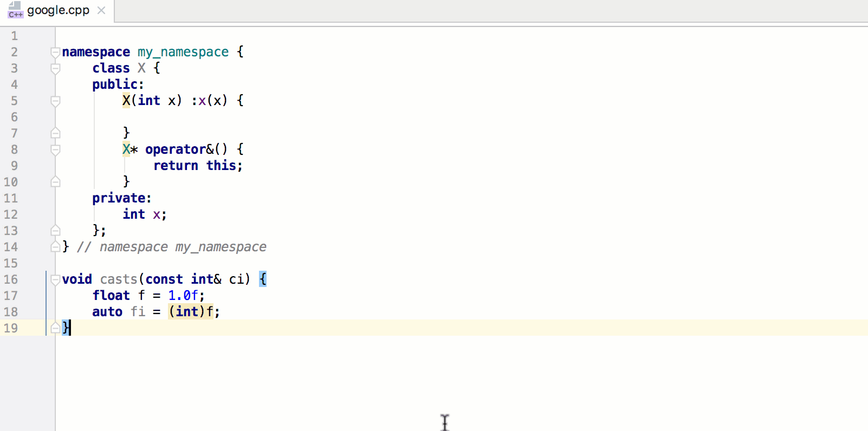Click the namespace fold end marker on line 14
The height and width of the screenshot is (431, 868).
coord(55,247)
